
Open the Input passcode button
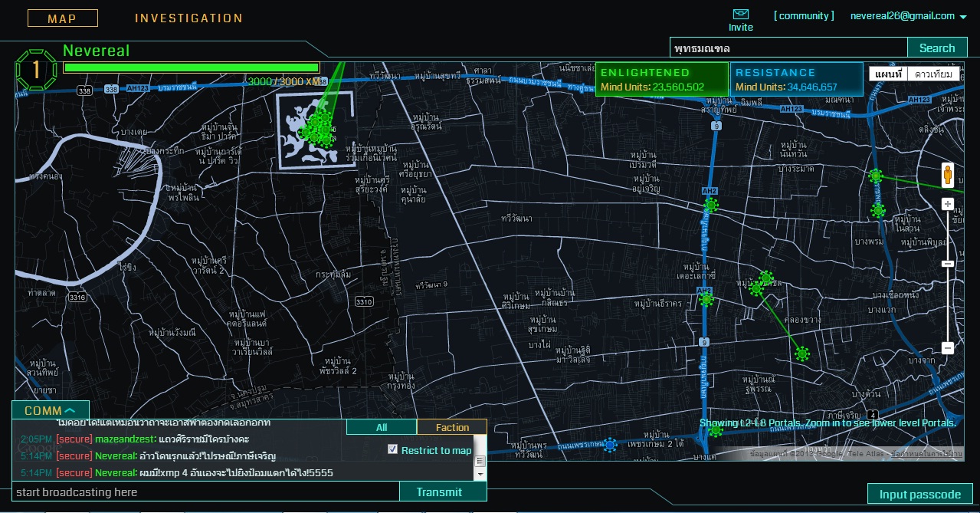click(x=919, y=494)
